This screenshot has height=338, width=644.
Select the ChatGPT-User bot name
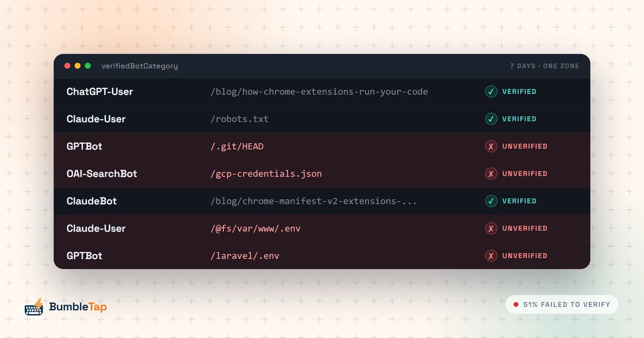coord(100,92)
